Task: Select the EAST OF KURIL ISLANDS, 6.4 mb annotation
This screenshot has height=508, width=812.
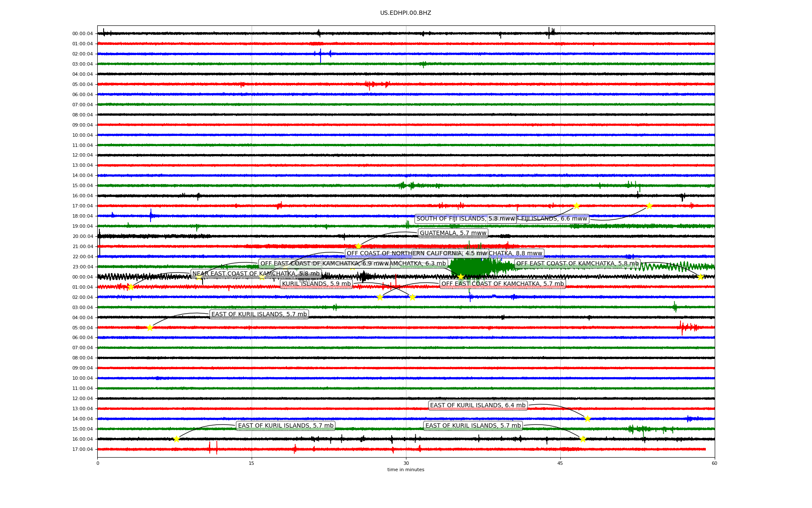Action: [x=478, y=406]
